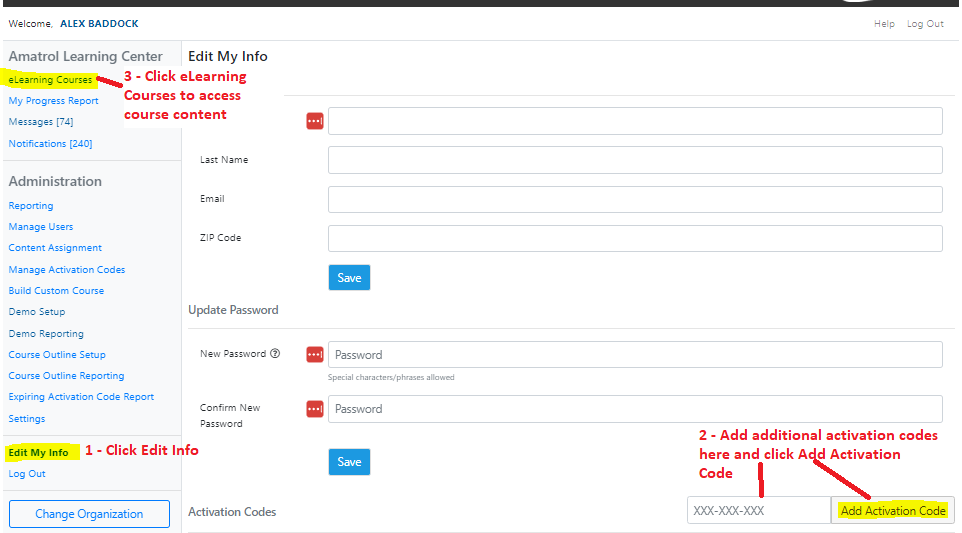
Task: Select Edit My Info in the sidebar
Action: coord(38,453)
